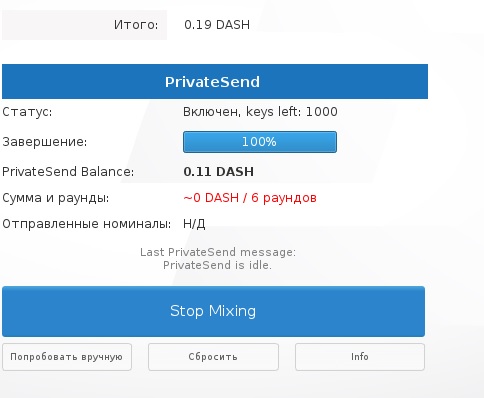Click the red ~0 DASH / 6 раундов text

pos(250,198)
